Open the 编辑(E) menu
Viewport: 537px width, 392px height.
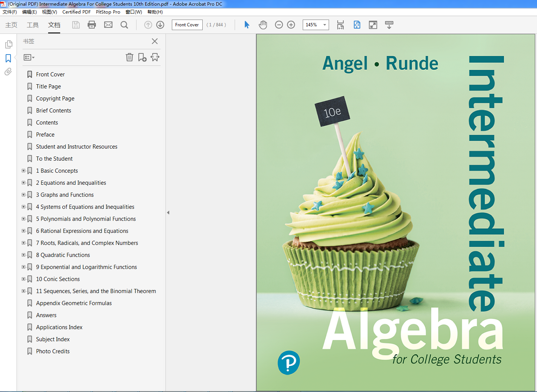pos(29,12)
